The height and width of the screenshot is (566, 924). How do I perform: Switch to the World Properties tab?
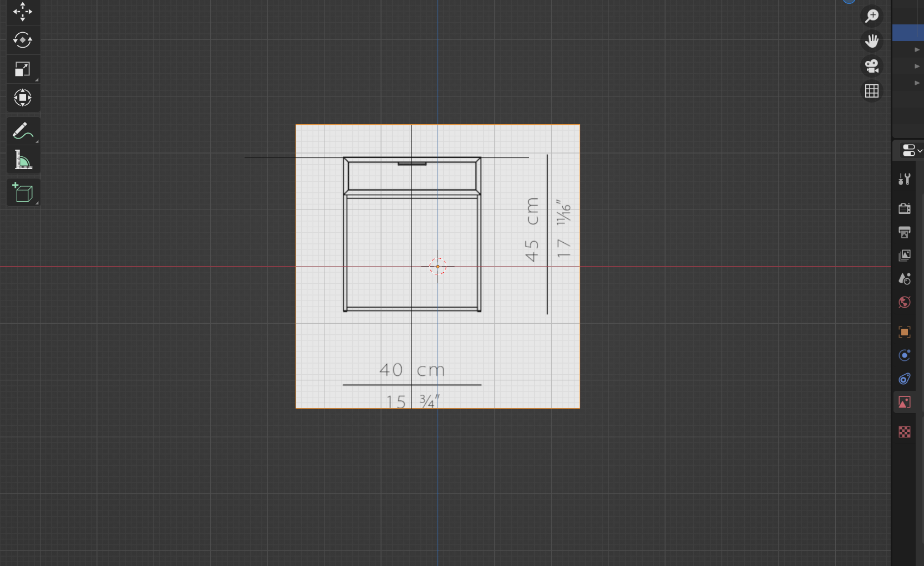click(904, 302)
